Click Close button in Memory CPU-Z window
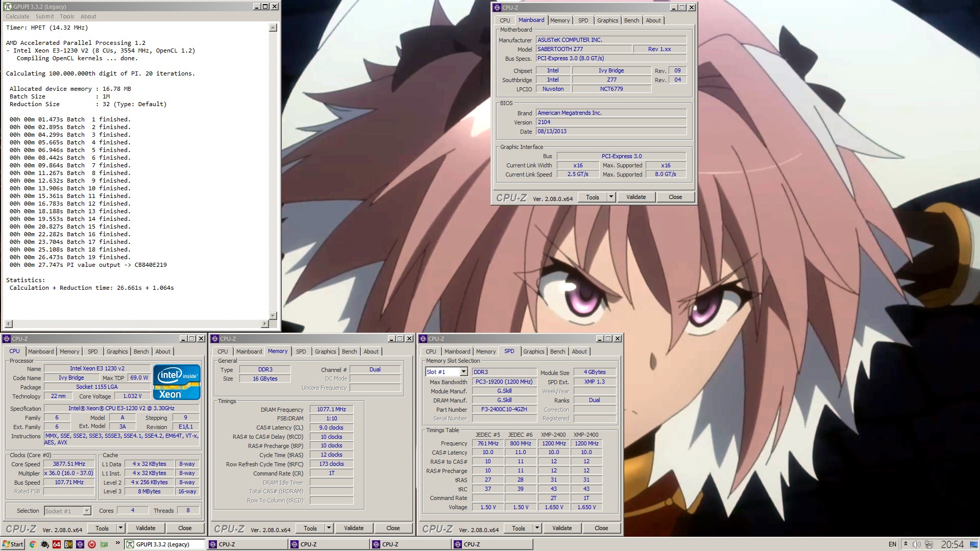 coord(393,528)
